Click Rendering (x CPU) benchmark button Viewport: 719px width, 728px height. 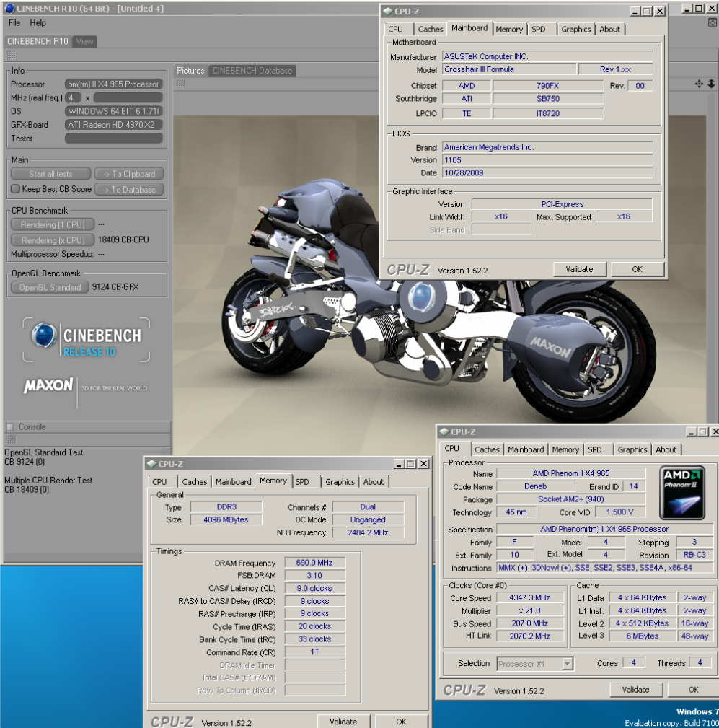click(52, 240)
